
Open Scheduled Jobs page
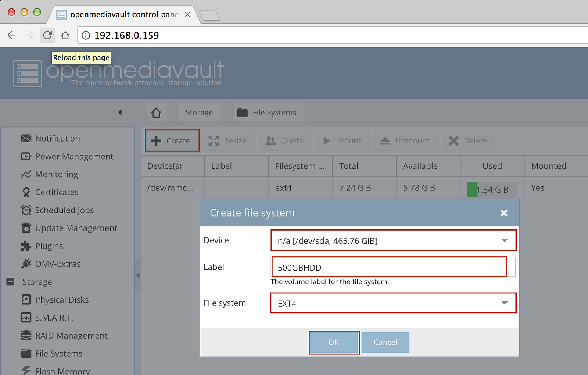pos(65,210)
